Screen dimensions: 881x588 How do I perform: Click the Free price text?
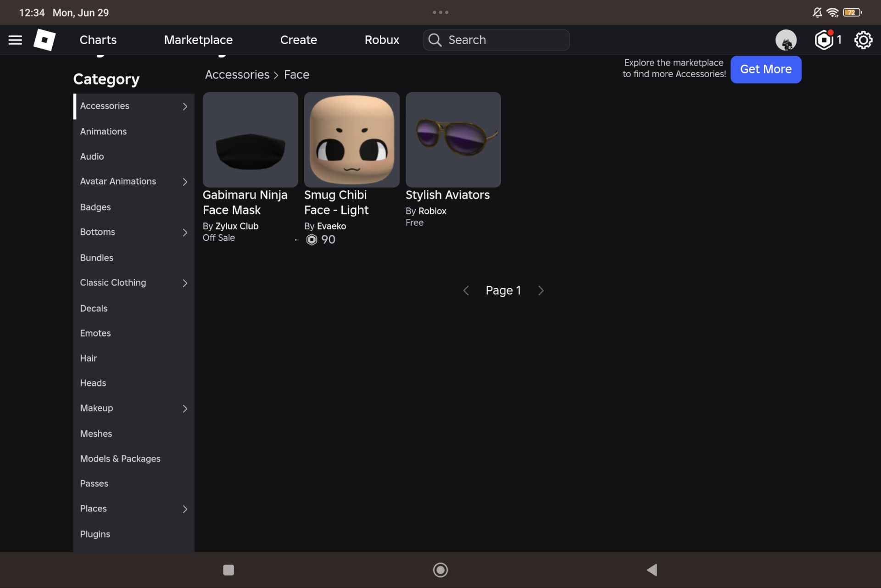(414, 222)
